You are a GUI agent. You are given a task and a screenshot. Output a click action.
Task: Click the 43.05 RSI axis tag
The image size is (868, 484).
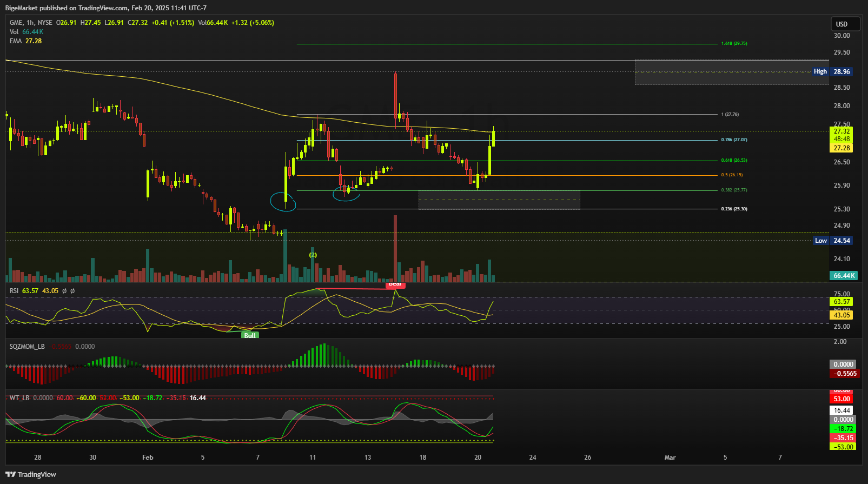(842, 315)
